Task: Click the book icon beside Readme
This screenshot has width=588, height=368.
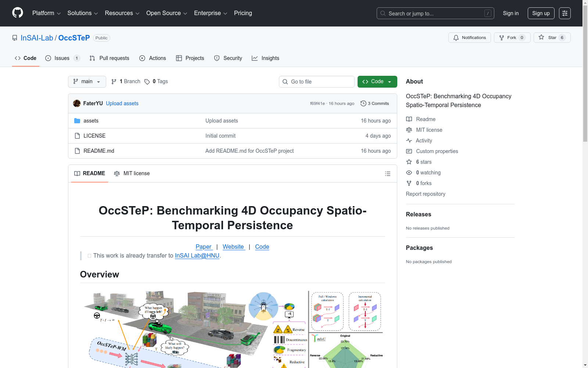Action: click(409, 119)
